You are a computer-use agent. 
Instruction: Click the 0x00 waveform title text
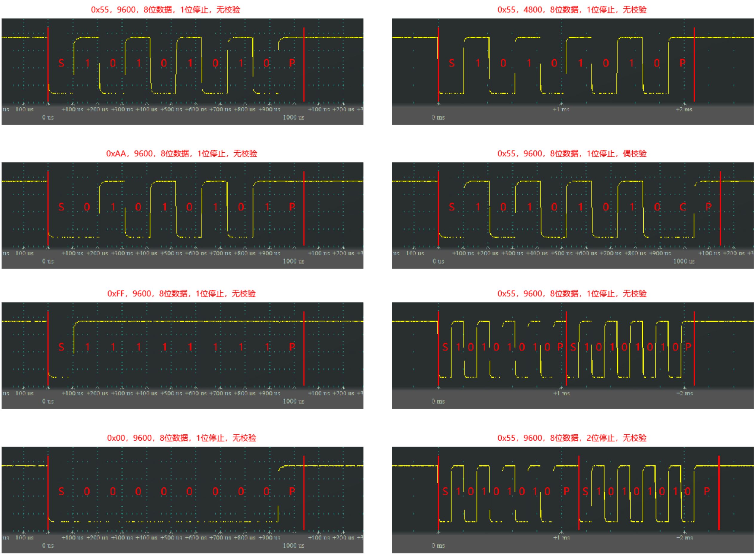[181, 438]
